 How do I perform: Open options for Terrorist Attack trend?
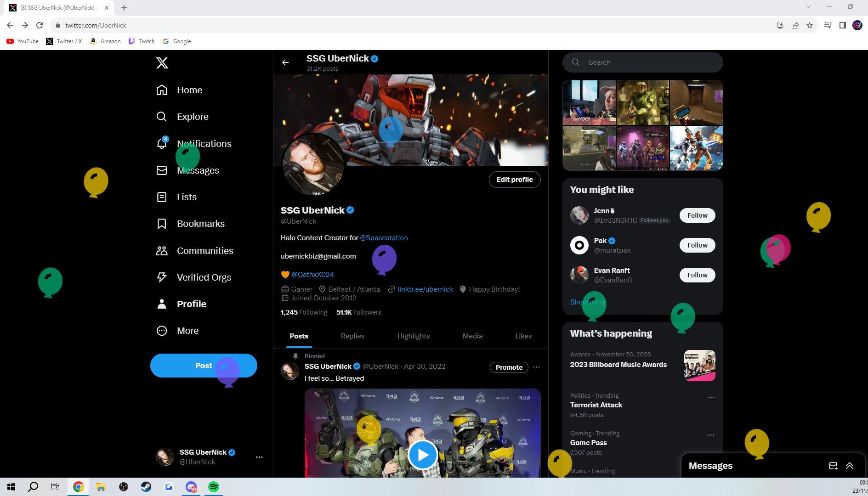(x=711, y=397)
